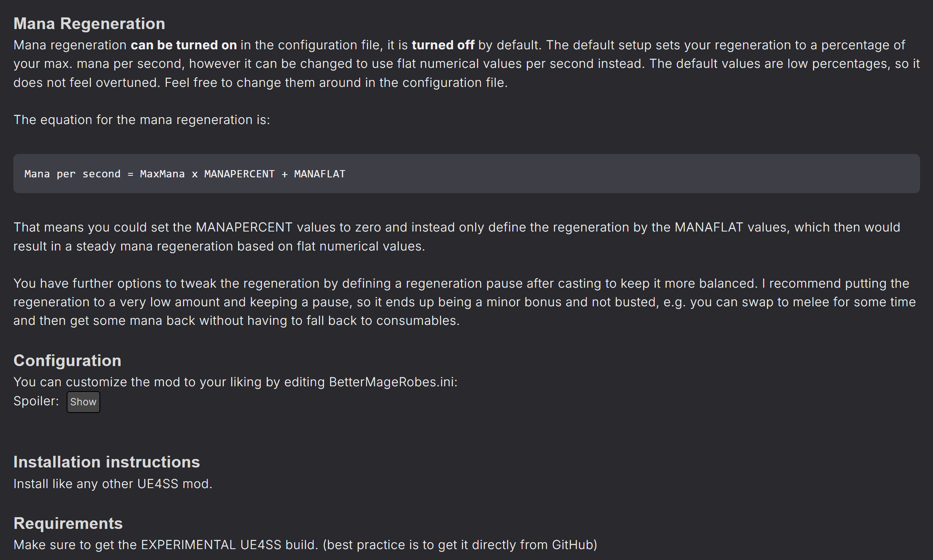933x560 pixels.
Task: Click the Mana Regeneration heading
Action: 89,23
